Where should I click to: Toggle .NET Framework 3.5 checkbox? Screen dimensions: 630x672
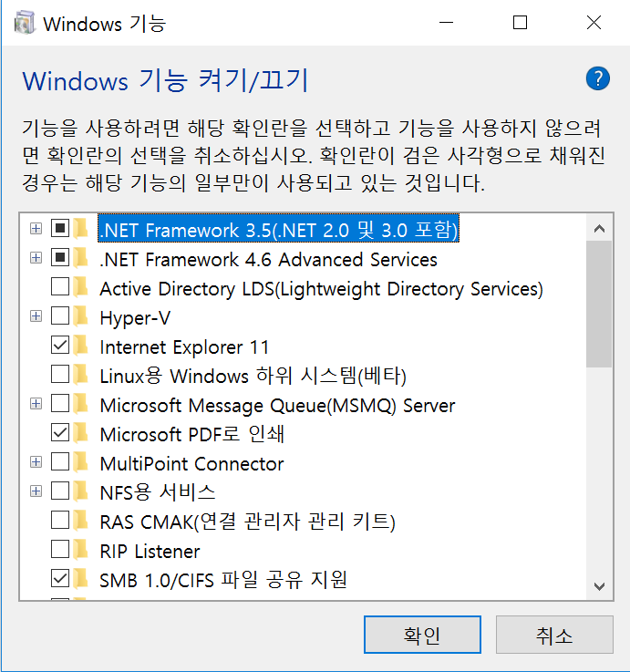(60, 228)
